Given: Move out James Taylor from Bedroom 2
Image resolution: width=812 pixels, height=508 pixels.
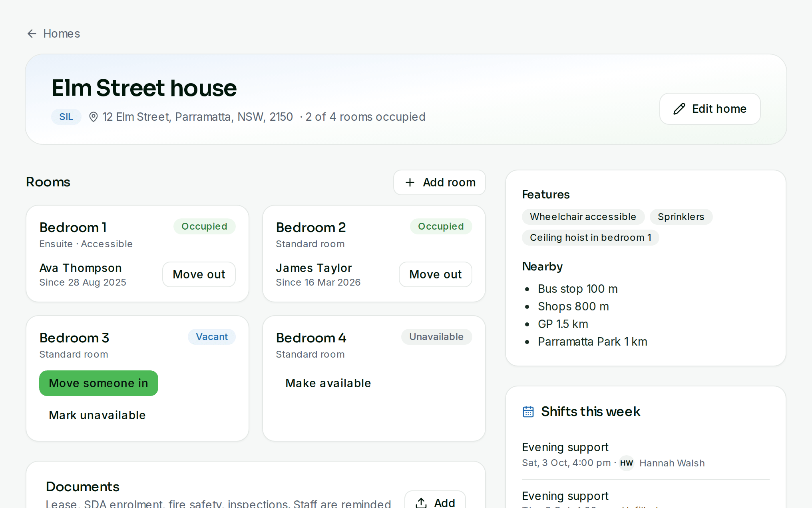Looking at the screenshot, I should [x=436, y=274].
